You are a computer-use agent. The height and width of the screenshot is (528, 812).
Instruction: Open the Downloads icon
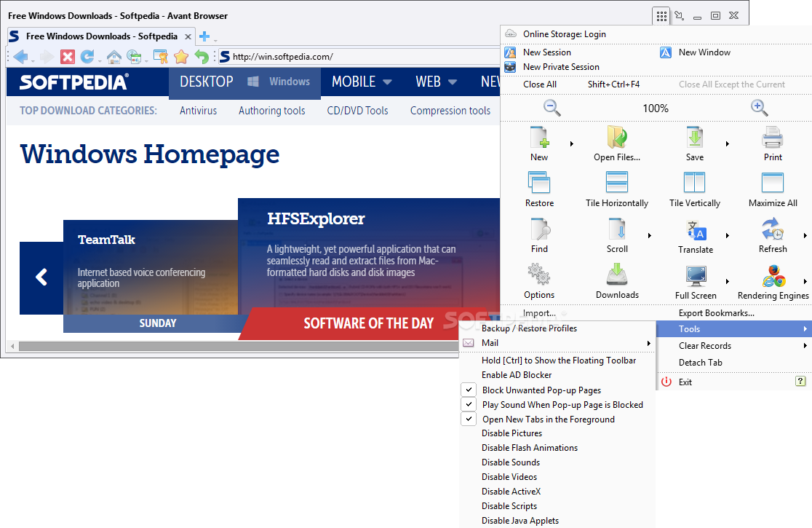(x=617, y=275)
